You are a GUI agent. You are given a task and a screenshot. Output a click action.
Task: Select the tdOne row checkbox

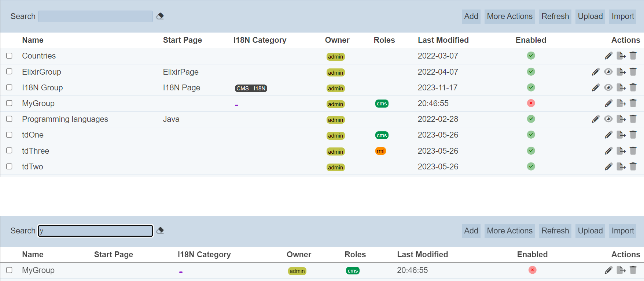coord(10,135)
